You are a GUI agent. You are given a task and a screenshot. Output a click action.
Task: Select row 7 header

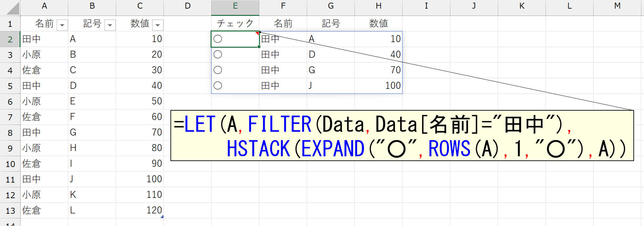(10, 117)
